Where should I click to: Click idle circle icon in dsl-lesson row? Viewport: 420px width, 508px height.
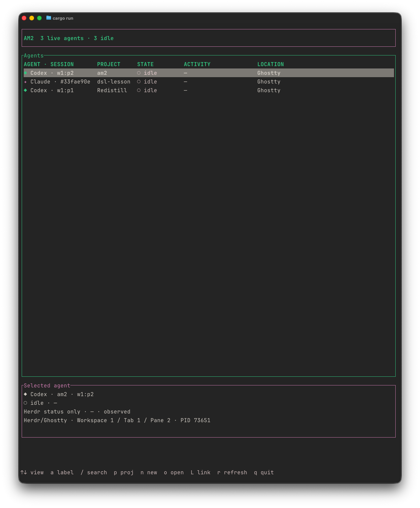139,81
